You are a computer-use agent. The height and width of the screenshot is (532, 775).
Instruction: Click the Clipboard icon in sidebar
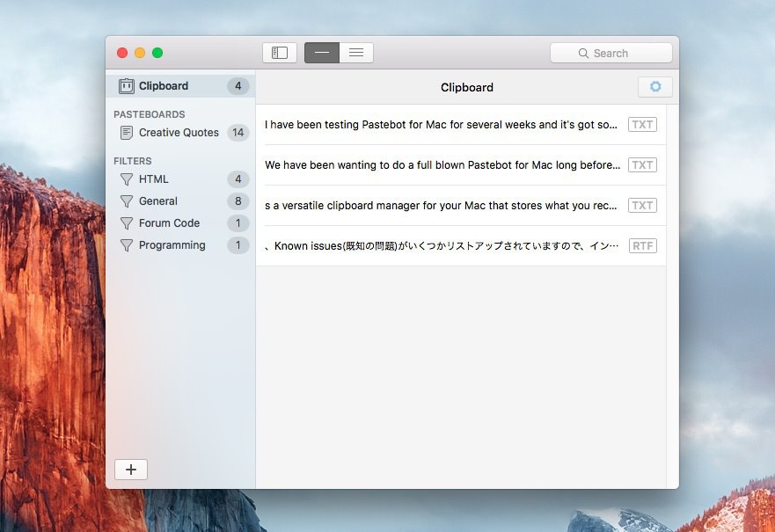coord(127,86)
